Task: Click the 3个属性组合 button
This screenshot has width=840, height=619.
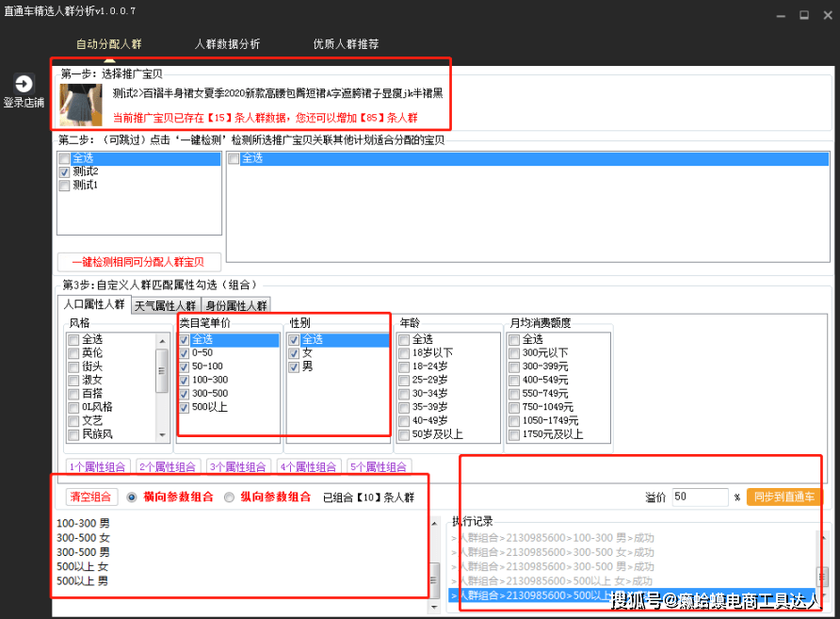Action: 239,466
